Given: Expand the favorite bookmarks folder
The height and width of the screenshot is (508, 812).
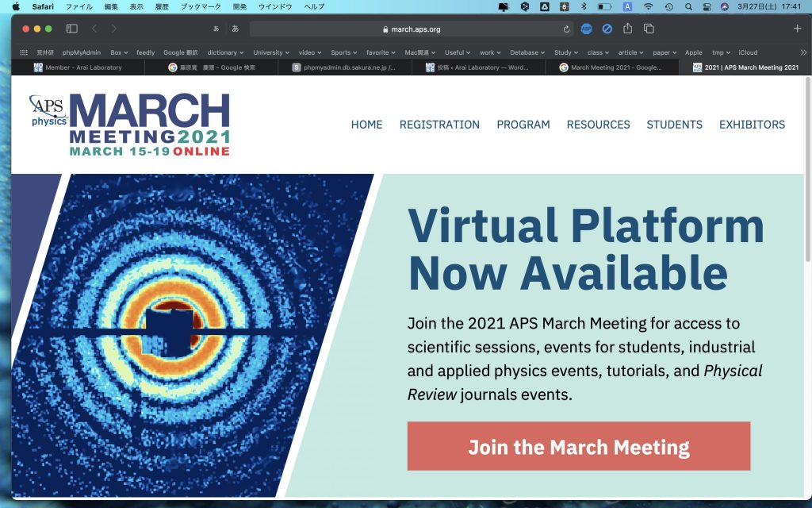Looking at the screenshot, I should (x=381, y=52).
